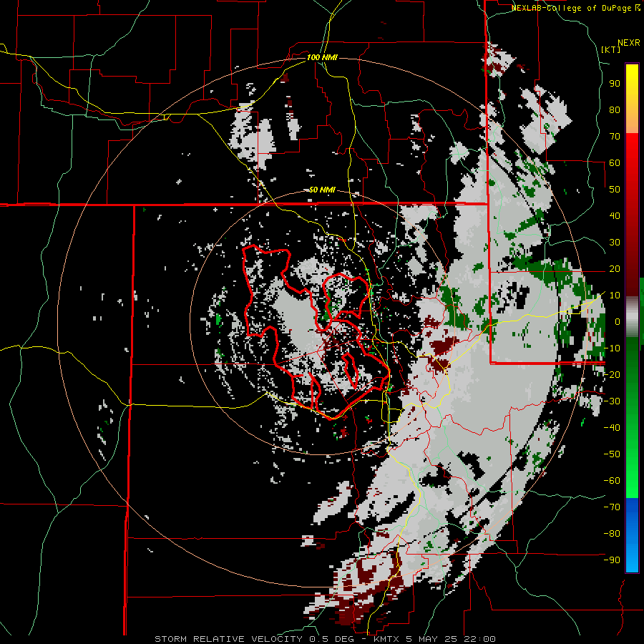Click the -10 value on the velocity scale
This screenshot has width=644, height=644.
click(612, 348)
